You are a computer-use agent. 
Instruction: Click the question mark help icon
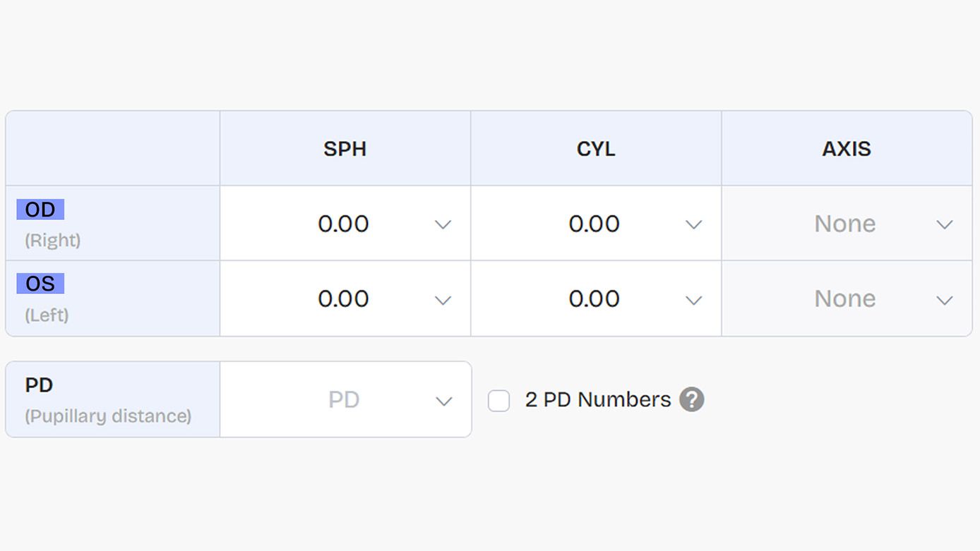tap(692, 399)
